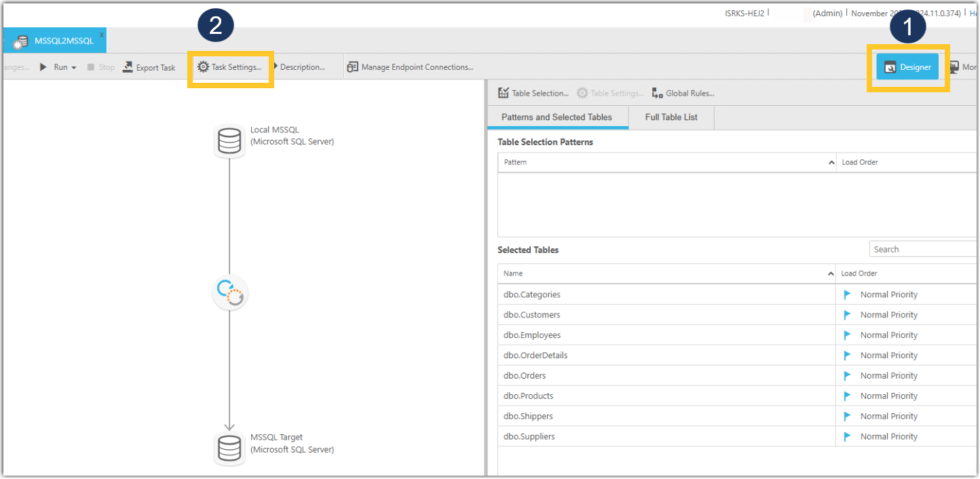Viewport: 980px width, 479px height.
Task: Open Task Settings via the gear icon
Action: click(x=229, y=66)
